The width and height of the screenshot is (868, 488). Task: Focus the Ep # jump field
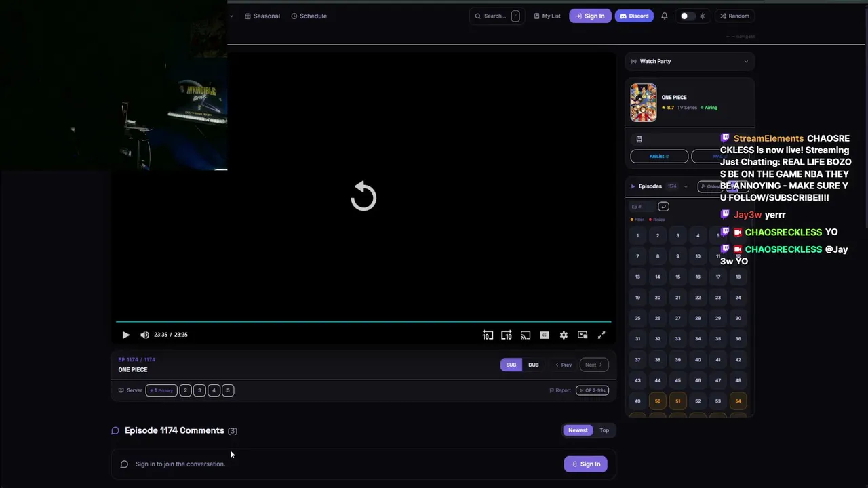[642, 207]
